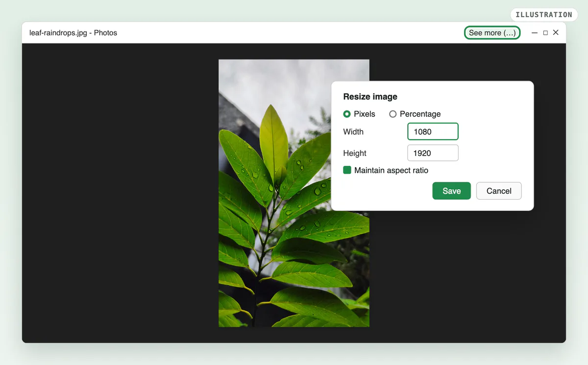The width and height of the screenshot is (588, 365).
Task: Toggle Maintain aspect ratio checkbox
Action: tap(347, 170)
